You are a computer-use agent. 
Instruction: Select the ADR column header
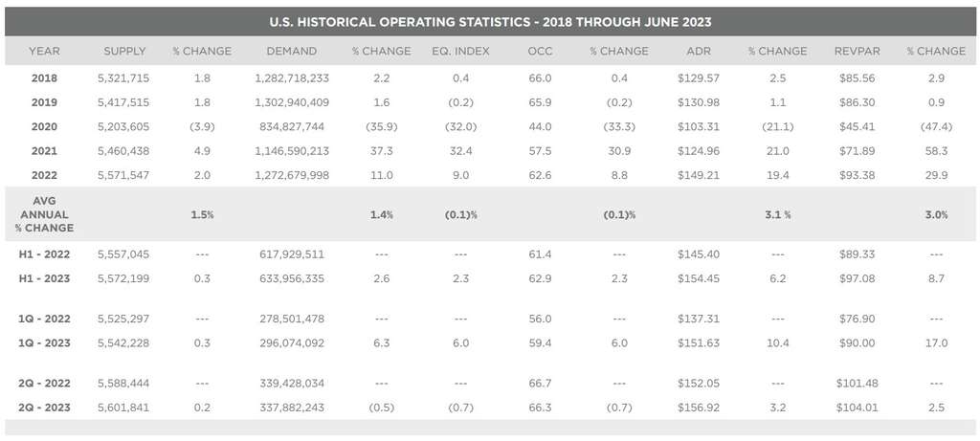[x=698, y=51]
